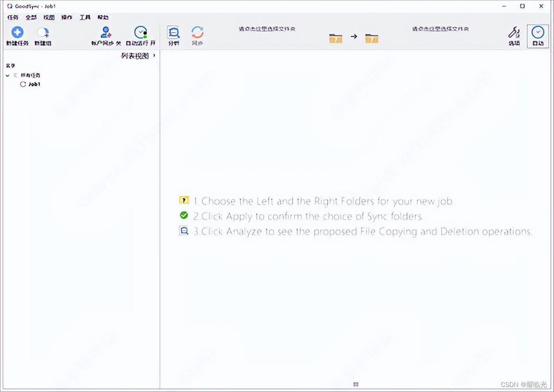The height and width of the screenshot is (392, 554).
Task: Open the 帮助 (Help) menu
Action: (103, 18)
